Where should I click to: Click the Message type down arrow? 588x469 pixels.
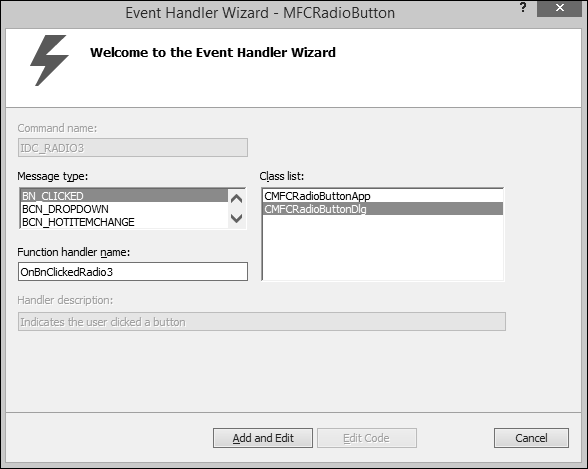pyautogui.click(x=236, y=218)
